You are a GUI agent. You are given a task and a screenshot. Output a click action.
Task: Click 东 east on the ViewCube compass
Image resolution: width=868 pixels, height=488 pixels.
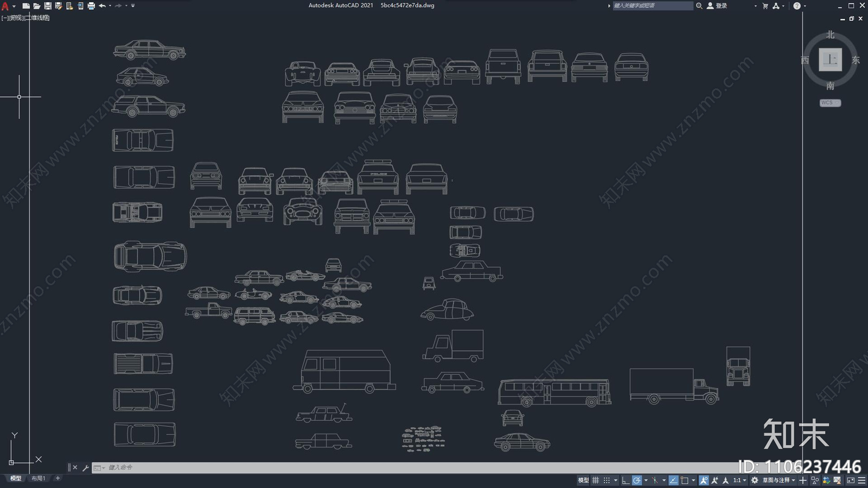pyautogui.click(x=856, y=60)
